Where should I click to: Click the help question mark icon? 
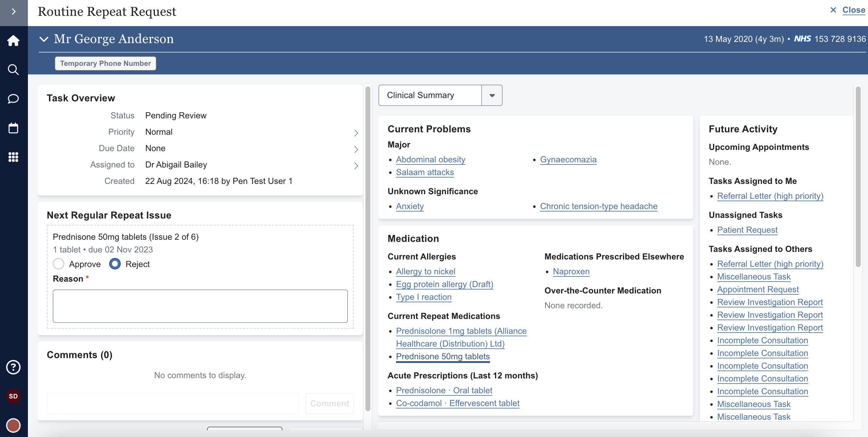pyautogui.click(x=13, y=367)
